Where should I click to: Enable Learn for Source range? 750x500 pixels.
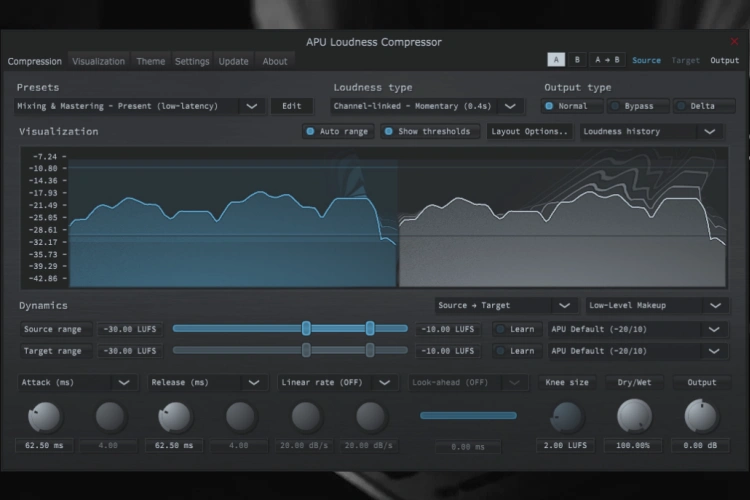(515, 329)
